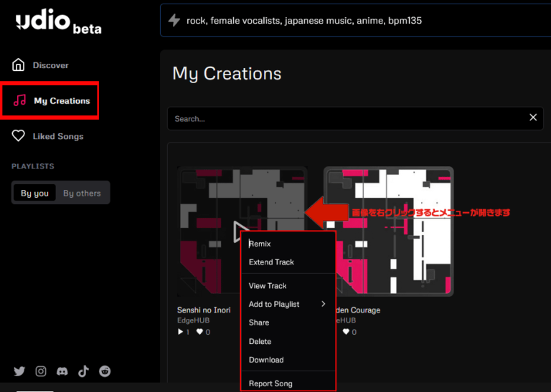Open the TikTok social link icon
551x392 pixels.
[x=84, y=371]
